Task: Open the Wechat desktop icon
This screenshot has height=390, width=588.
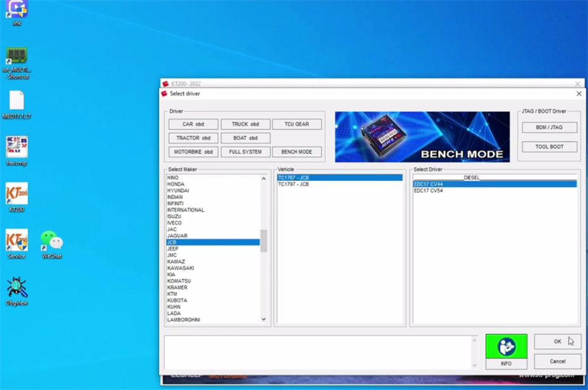Action: (52, 240)
